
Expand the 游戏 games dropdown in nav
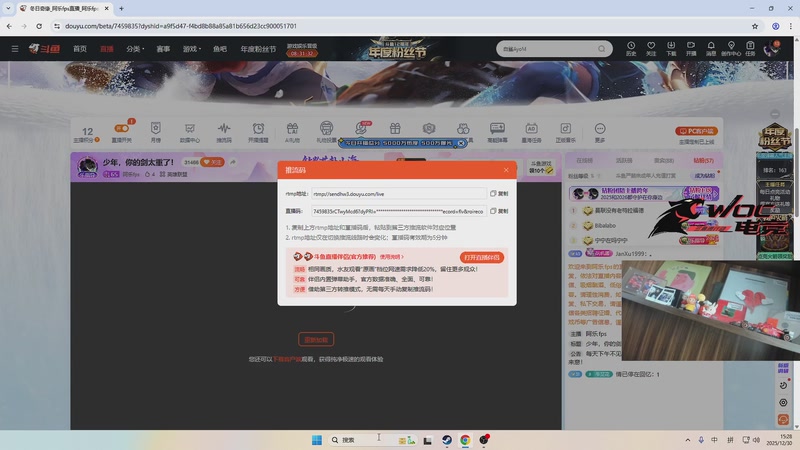[x=192, y=49]
